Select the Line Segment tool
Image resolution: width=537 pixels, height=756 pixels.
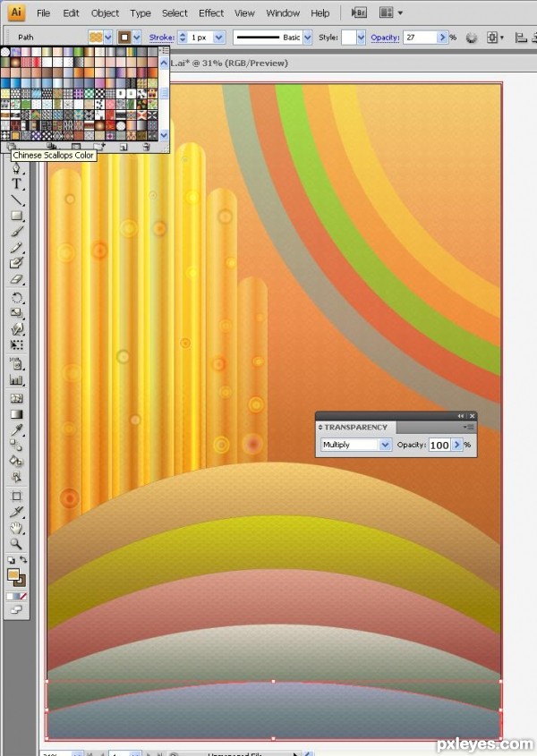coord(16,200)
